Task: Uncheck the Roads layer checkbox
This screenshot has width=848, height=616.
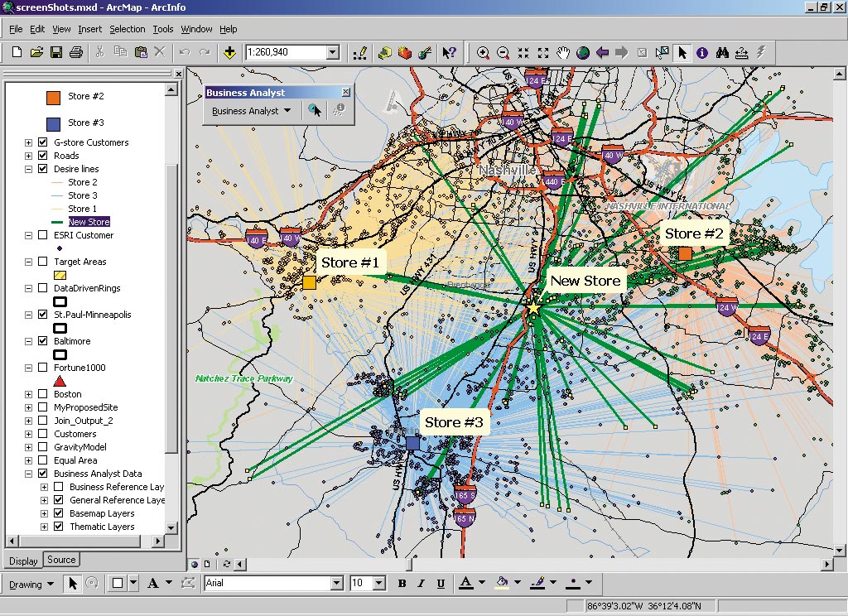Action: tap(43, 155)
